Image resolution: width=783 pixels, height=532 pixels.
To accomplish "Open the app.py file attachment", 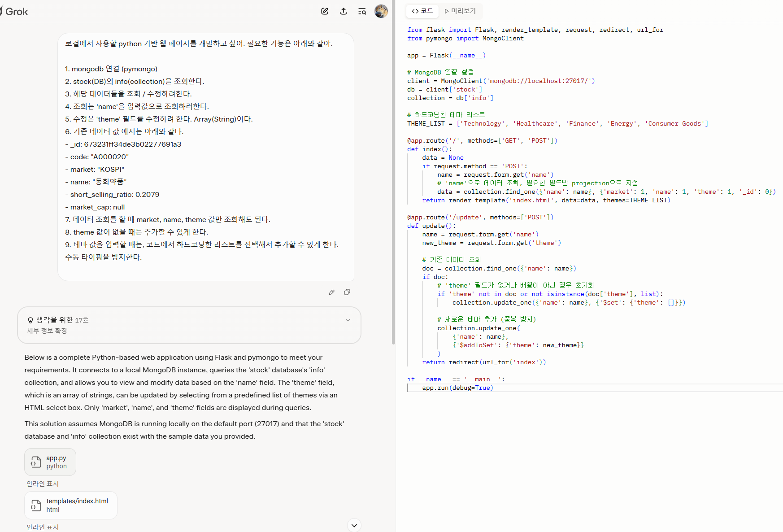I will pyautogui.click(x=50, y=462).
